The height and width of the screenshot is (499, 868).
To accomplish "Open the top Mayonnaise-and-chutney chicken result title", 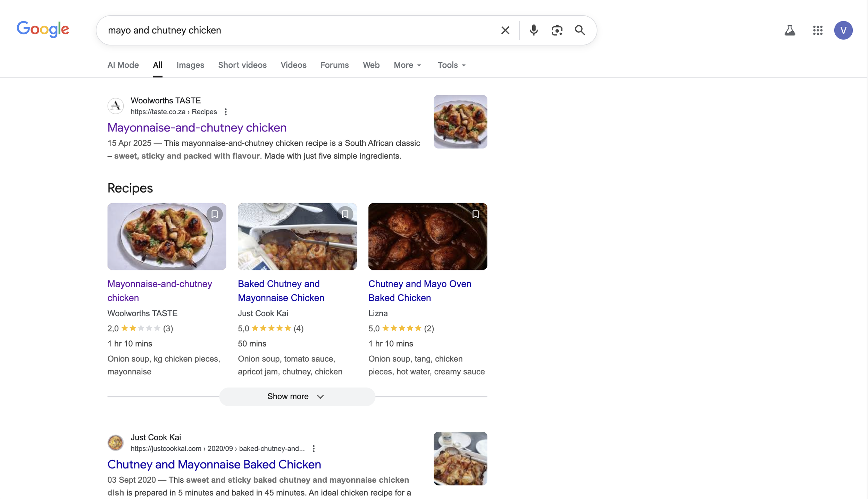I will coord(197,128).
